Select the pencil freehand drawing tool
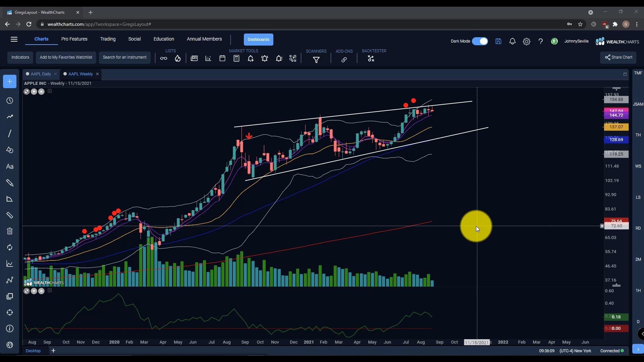644x362 pixels. click(x=10, y=183)
